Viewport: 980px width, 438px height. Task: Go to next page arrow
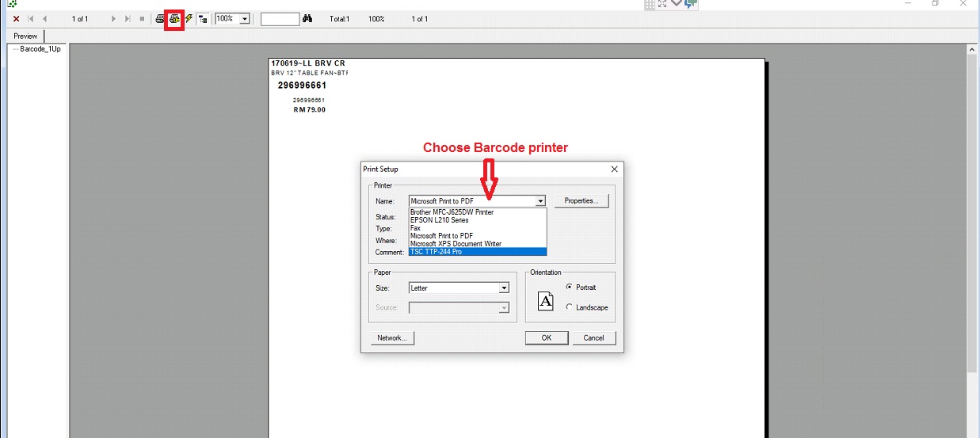(113, 18)
